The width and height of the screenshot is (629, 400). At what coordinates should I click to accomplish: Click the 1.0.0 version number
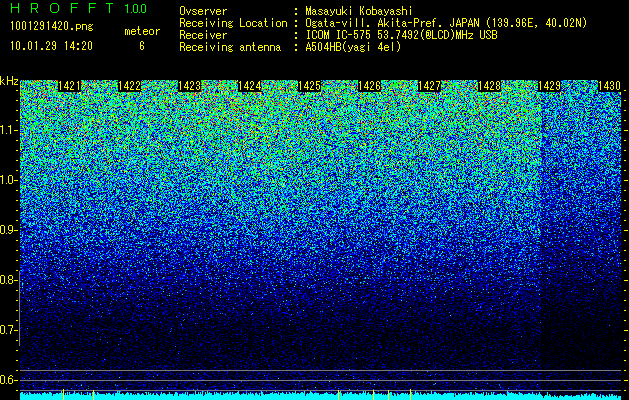click(x=136, y=9)
